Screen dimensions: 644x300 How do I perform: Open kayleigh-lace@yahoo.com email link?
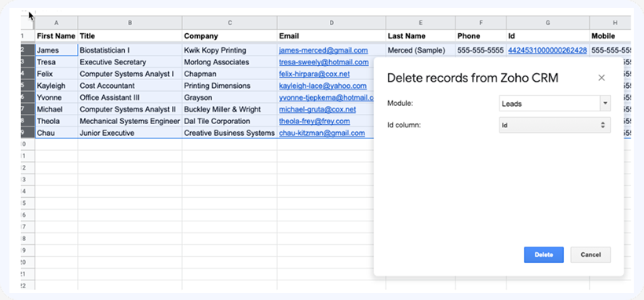(x=323, y=86)
